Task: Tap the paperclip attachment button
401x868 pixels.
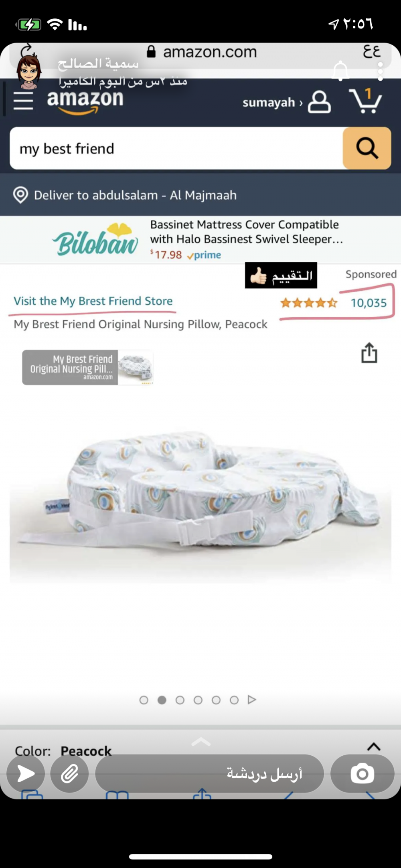Action: click(x=69, y=773)
